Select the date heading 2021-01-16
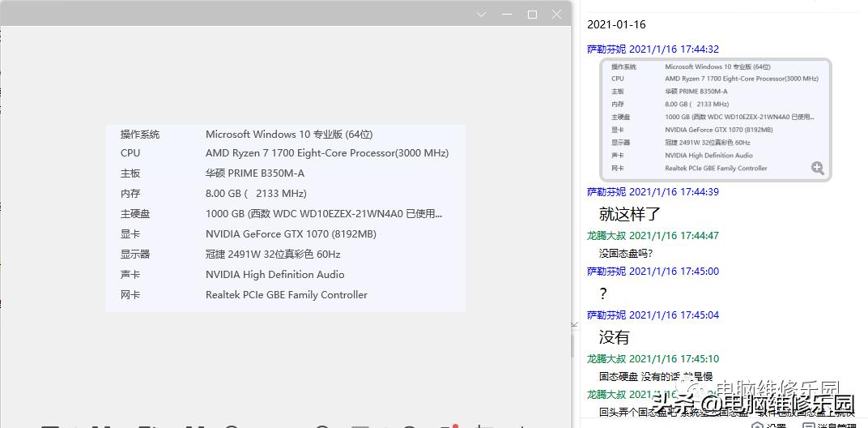Viewport: 868px width, 428px height. coord(616,24)
